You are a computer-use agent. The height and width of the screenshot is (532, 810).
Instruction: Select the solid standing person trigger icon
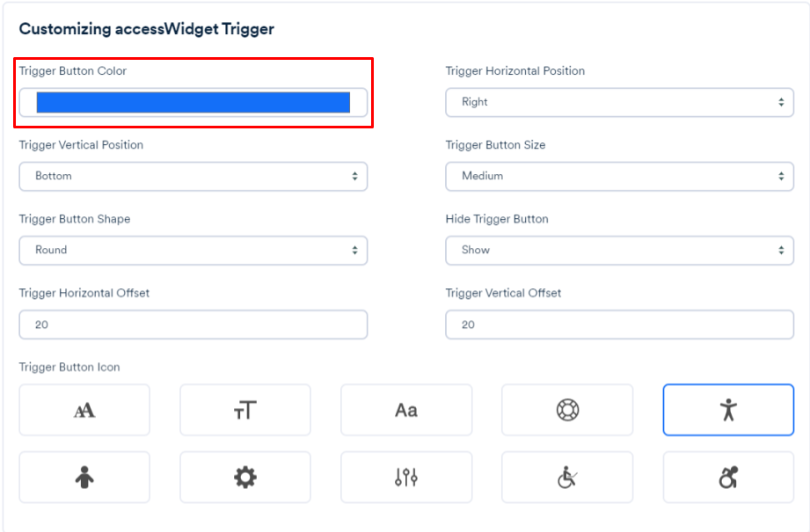(x=84, y=477)
